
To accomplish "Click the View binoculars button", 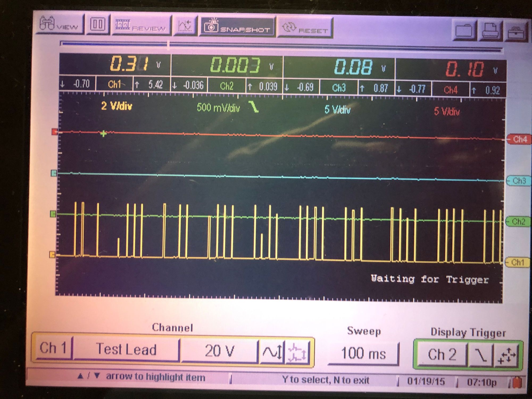I will tap(60, 24).
